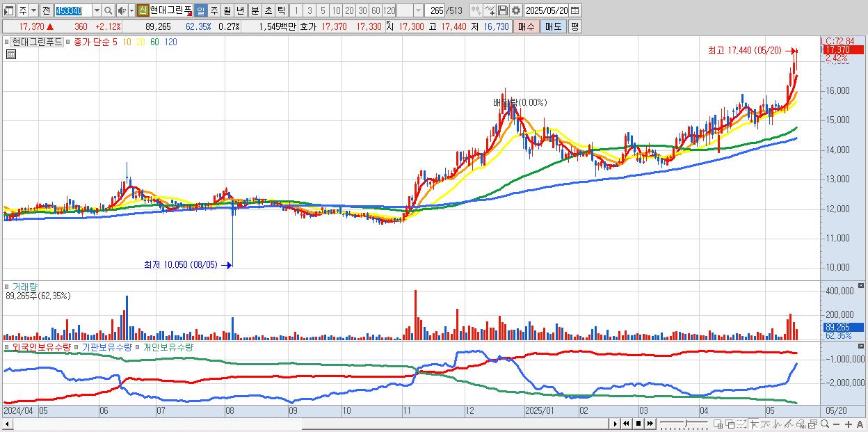Click the 주 market type button
868x432 pixels.
point(23,10)
